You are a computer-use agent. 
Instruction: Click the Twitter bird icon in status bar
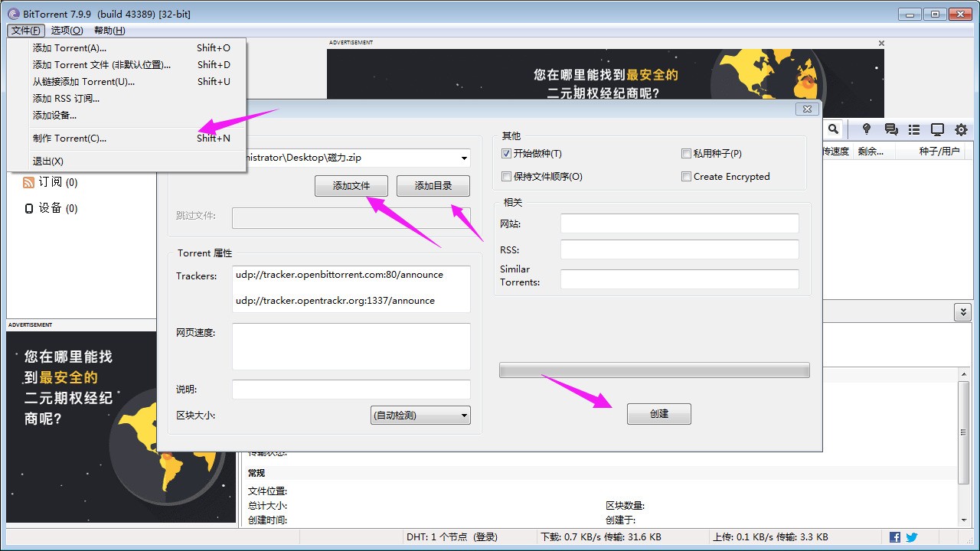[912, 537]
